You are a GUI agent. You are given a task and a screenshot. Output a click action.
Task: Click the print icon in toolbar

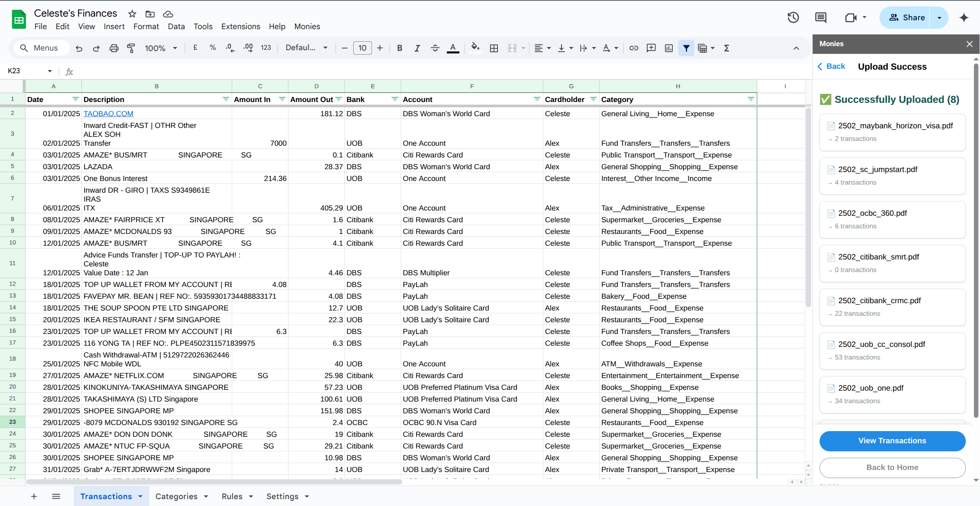pyautogui.click(x=114, y=48)
